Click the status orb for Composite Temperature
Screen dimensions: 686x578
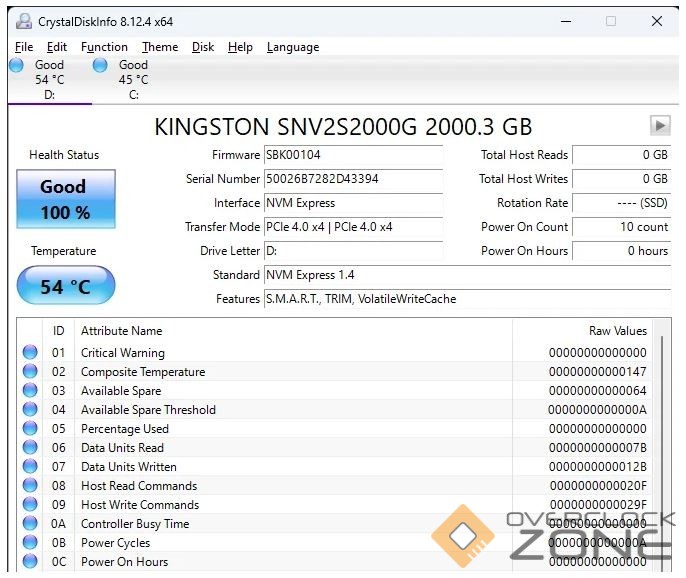tap(30, 371)
